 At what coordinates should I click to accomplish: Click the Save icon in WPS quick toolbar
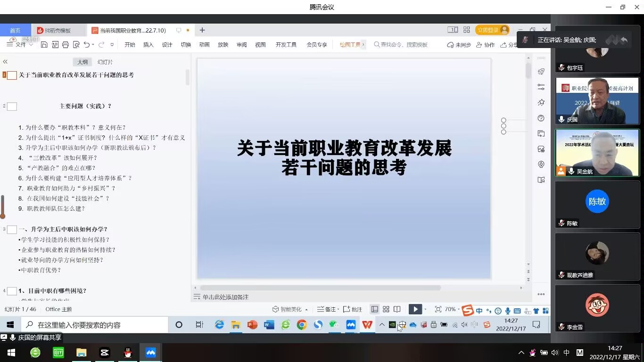coord(44,45)
